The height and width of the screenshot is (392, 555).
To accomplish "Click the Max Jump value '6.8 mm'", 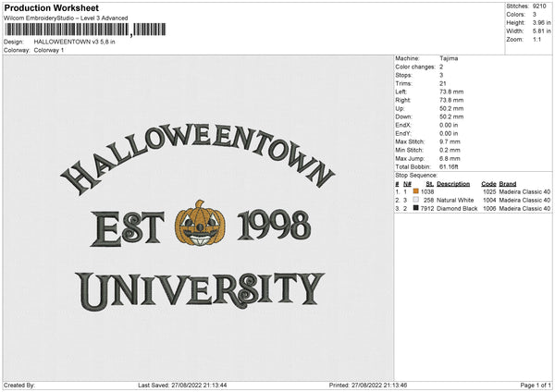I will [450, 158].
